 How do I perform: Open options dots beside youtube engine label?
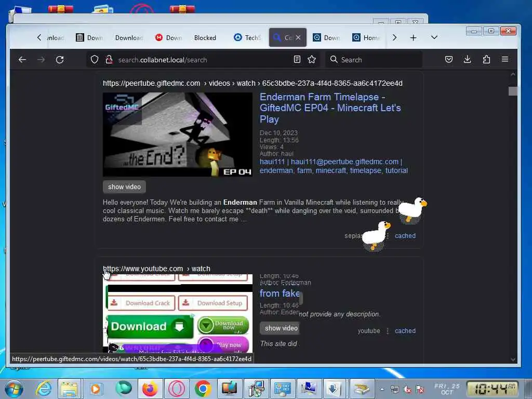388,331
